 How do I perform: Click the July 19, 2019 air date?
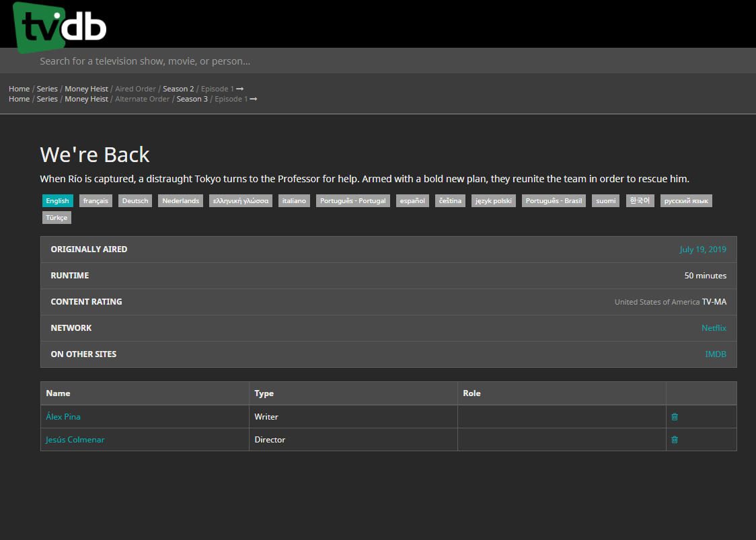(702, 249)
